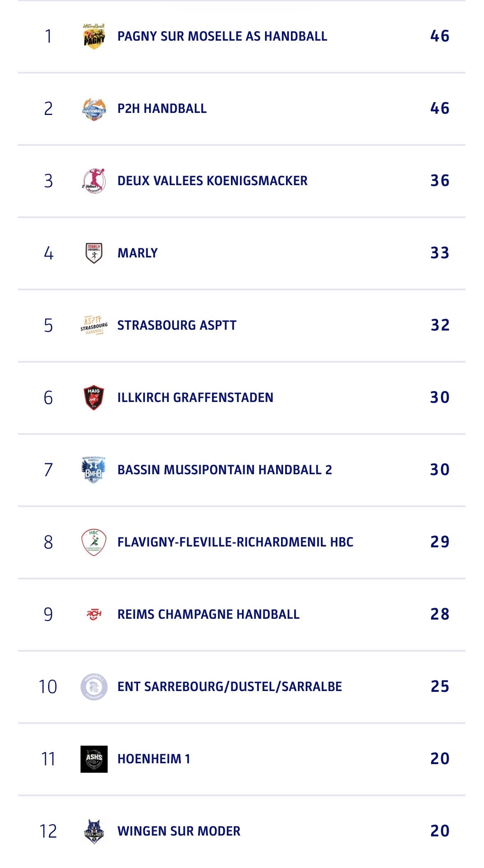The image size is (484, 868).
Task: Open DEUX VALLEES KOENIGSMACKER team link
Action: coord(212,181)
